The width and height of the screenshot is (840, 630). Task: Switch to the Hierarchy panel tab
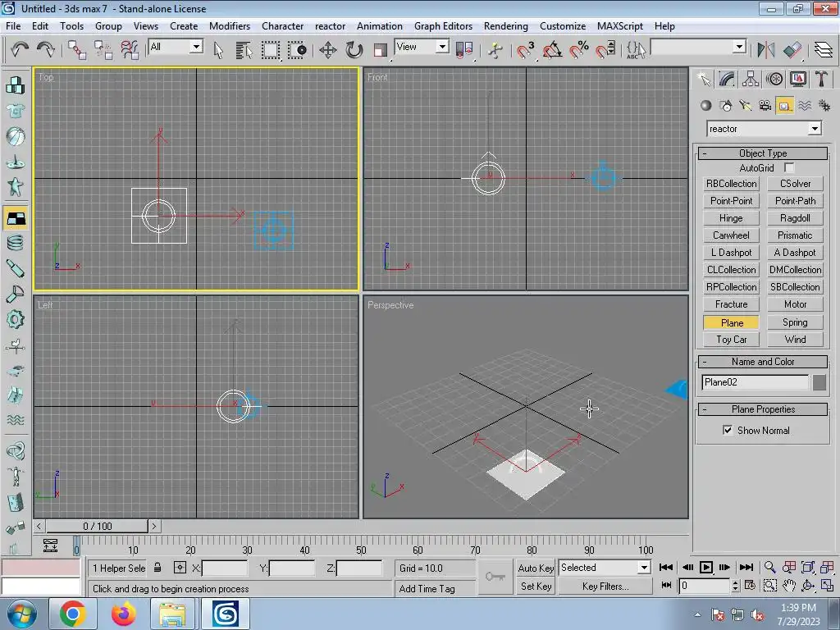[751, 80]
